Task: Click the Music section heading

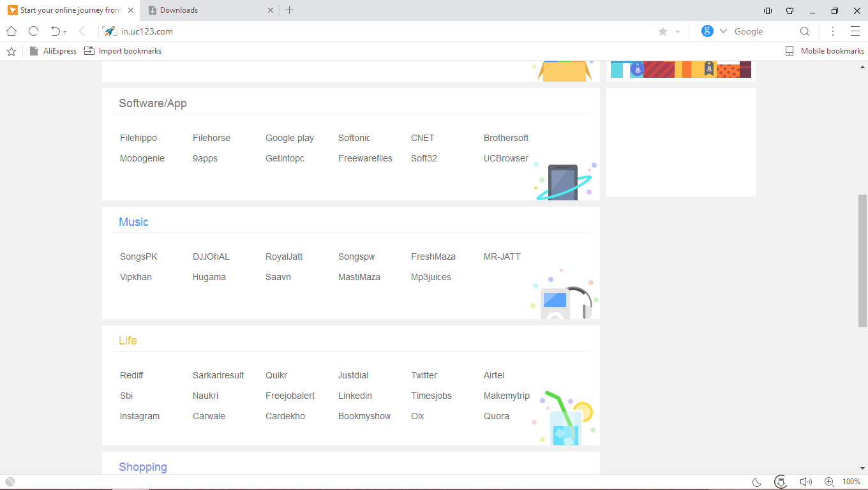Action: [133, 222]
